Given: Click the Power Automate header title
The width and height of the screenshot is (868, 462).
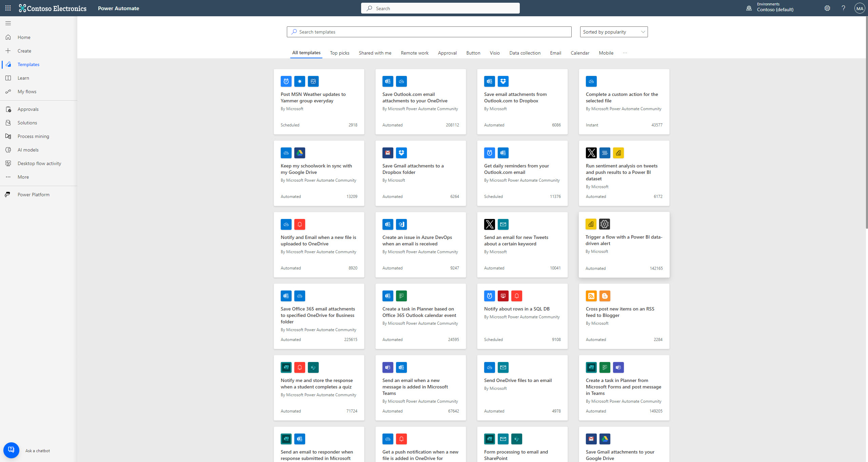Looking at the screenshot, I should [118, 8].
